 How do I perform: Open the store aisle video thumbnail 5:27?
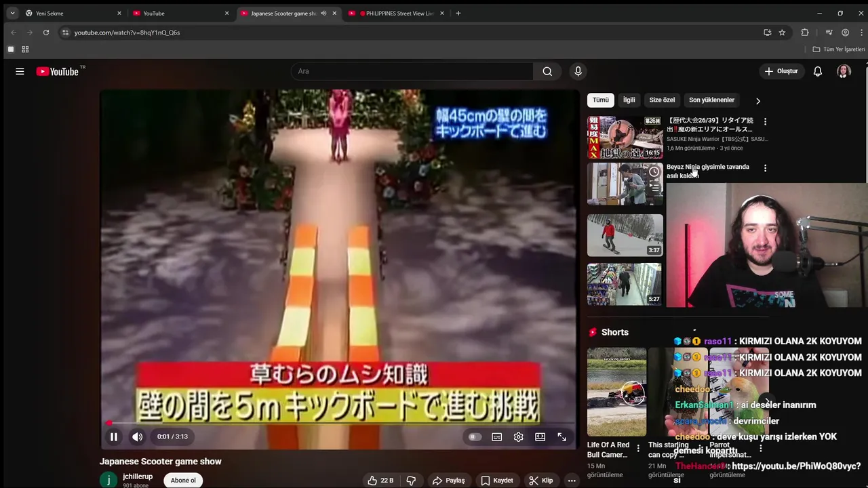tap(625, 284)
